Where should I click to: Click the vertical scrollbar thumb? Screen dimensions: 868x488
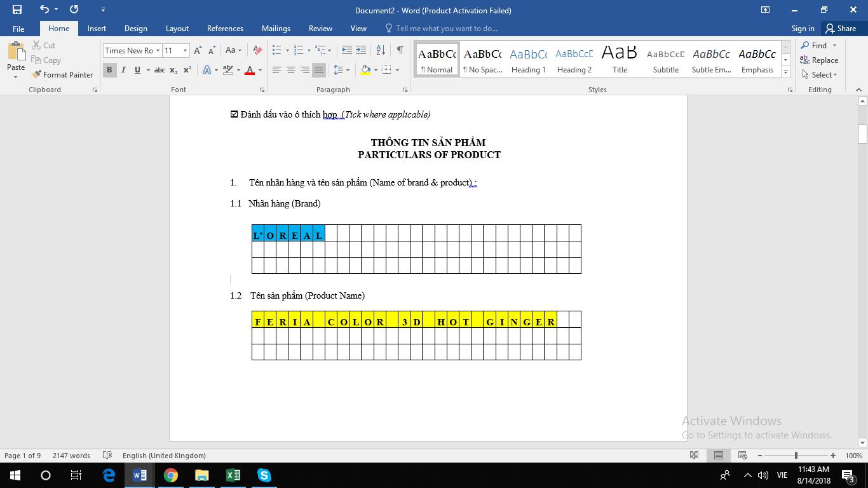[x=862, y=134]
